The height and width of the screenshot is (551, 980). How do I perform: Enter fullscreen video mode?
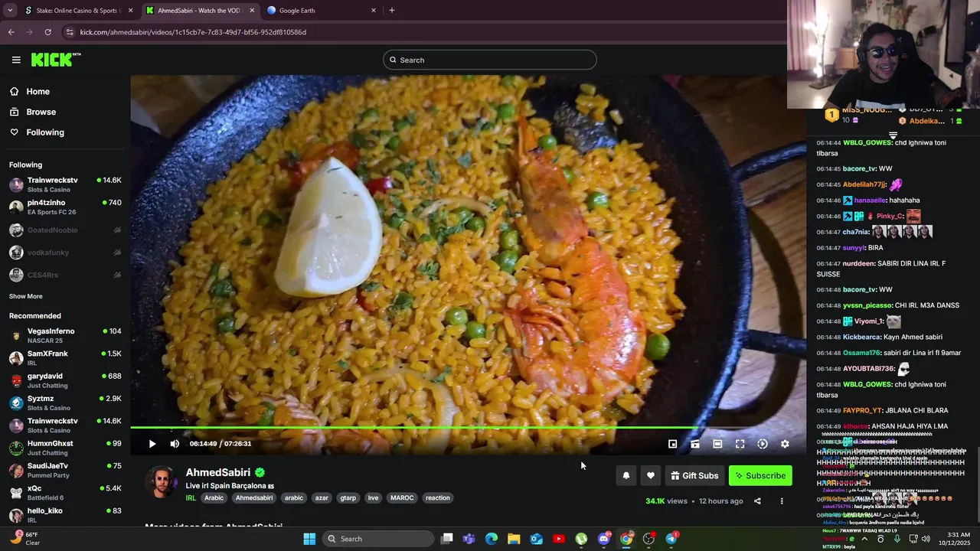click(740, 444)
